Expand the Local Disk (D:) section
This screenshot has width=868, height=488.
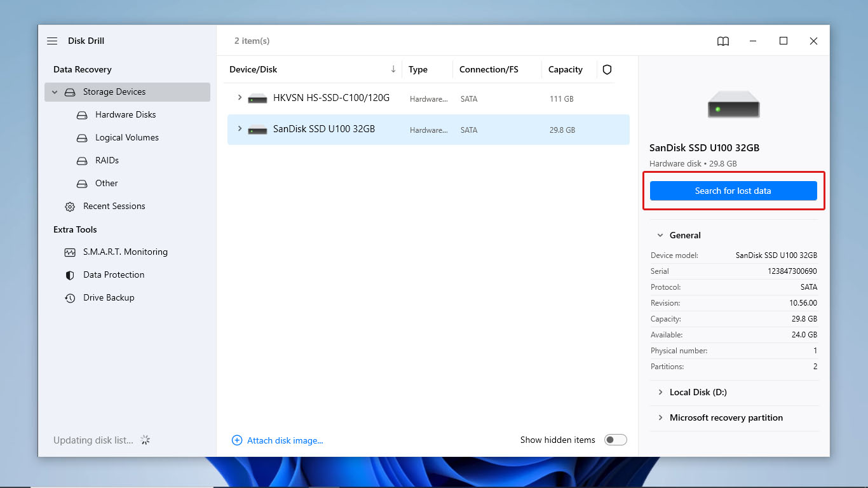[x=660, y=392]
